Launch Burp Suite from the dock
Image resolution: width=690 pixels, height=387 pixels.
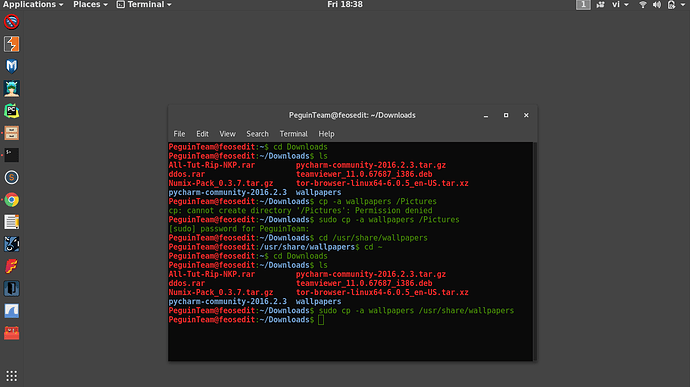point(11,44)
